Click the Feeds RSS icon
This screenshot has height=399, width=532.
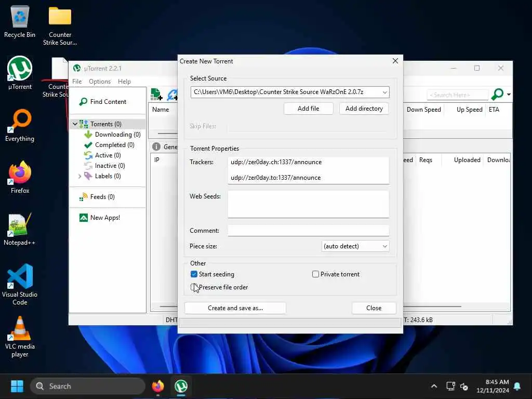(84, 197)
